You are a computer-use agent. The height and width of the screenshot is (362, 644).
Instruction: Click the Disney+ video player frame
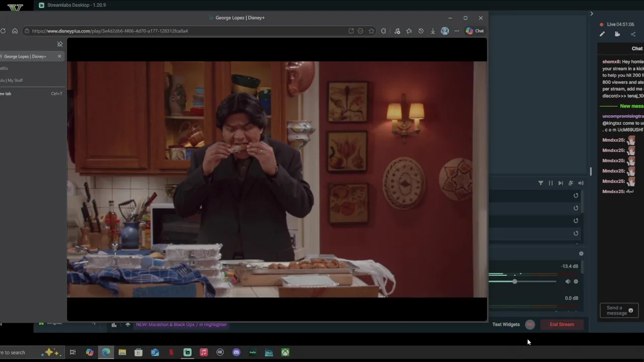point(277,179)
